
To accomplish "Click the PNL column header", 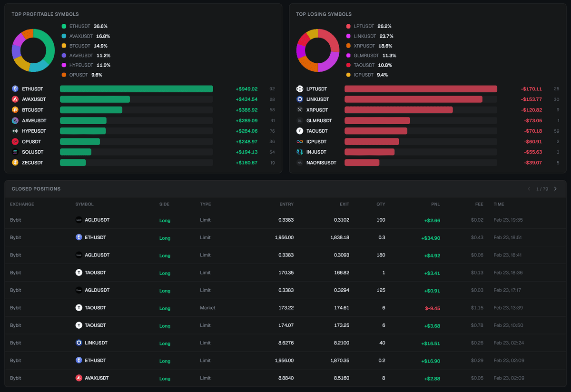I will point(435,204).
